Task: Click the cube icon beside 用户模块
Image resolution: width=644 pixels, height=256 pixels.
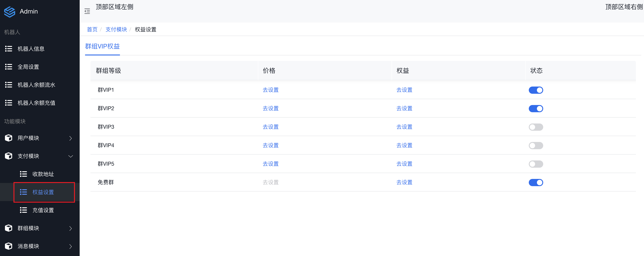Action: point(9,138)
